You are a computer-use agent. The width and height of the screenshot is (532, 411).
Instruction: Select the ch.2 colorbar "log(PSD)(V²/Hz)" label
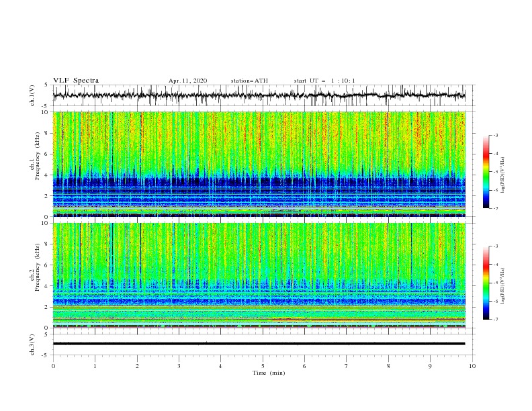coord(503,286)
